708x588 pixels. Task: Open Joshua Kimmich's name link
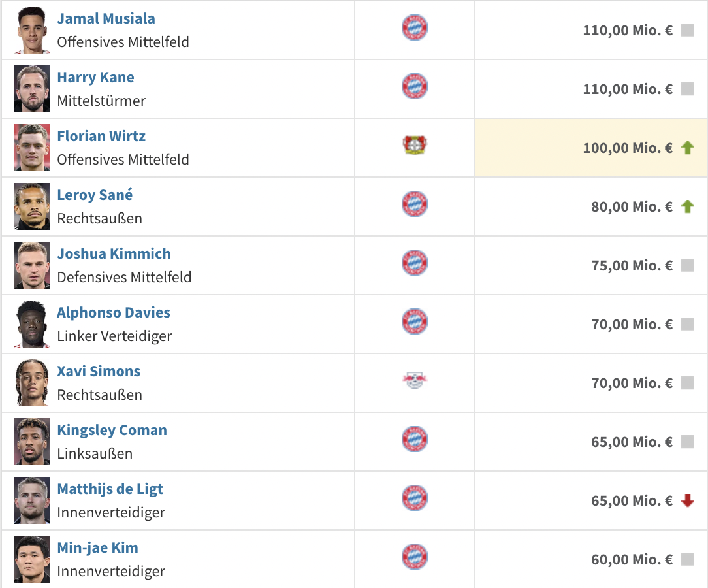pos(114,253)
